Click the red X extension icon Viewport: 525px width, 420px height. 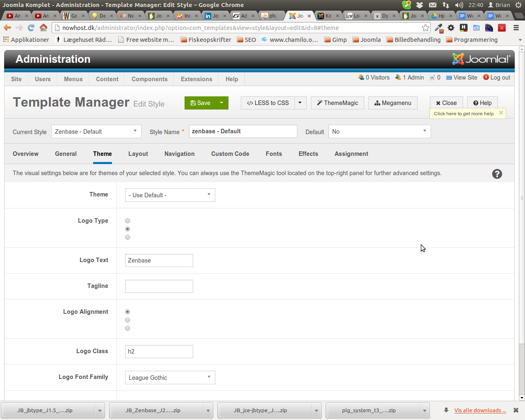tap(502, 28)
